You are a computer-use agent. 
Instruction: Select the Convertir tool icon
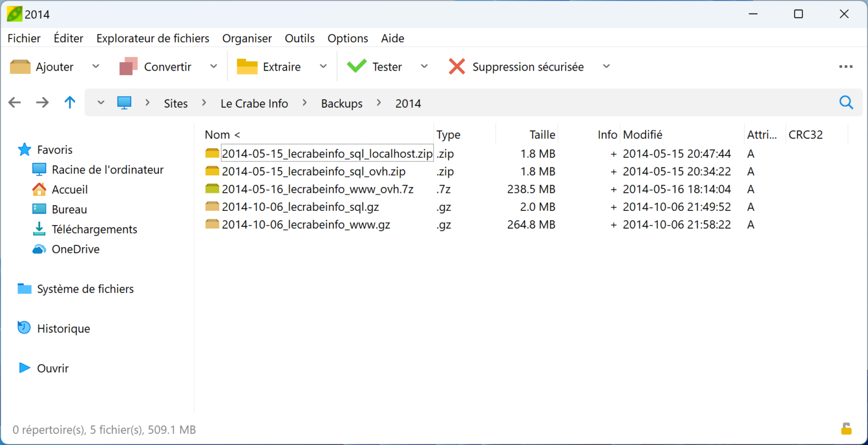(129, 66)
